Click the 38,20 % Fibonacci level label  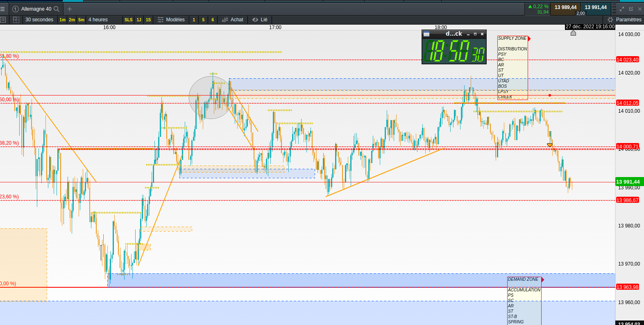tap(9, 143)
